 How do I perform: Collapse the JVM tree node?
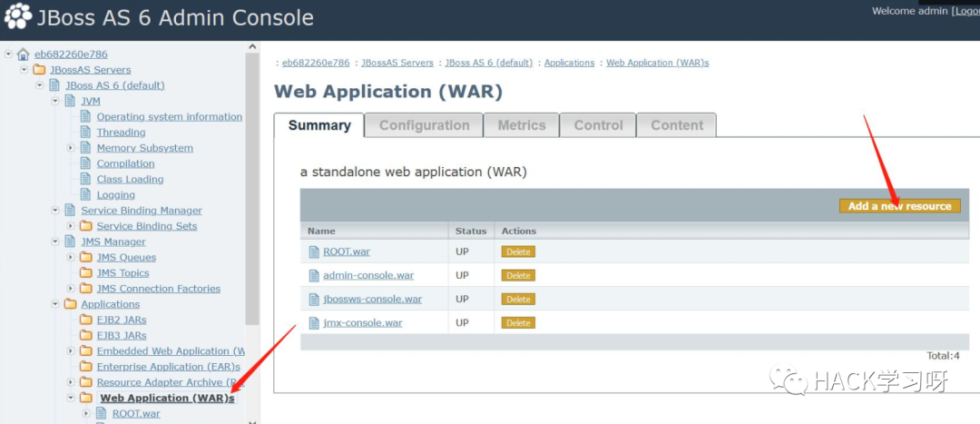point(55,101)
